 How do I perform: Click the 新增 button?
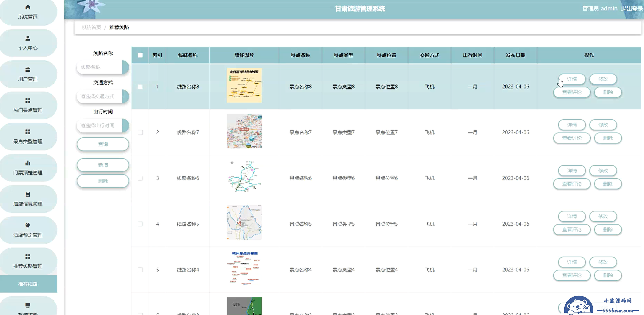[x=103, y=165]
